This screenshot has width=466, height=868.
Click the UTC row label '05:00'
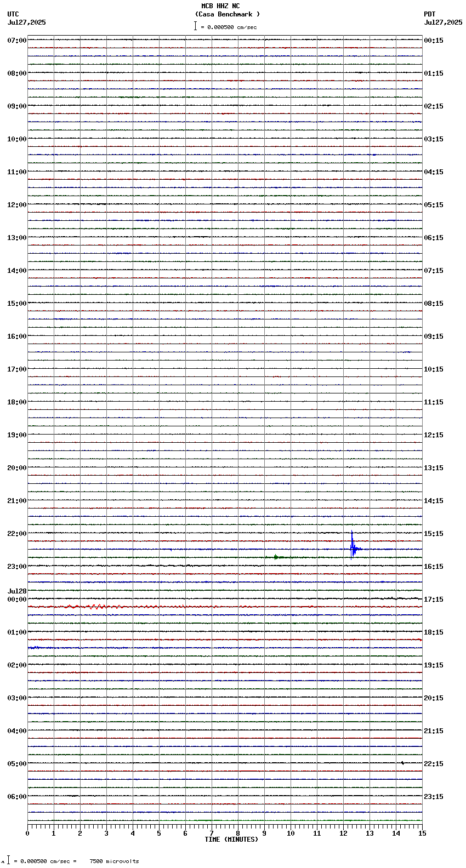[17, 764]
